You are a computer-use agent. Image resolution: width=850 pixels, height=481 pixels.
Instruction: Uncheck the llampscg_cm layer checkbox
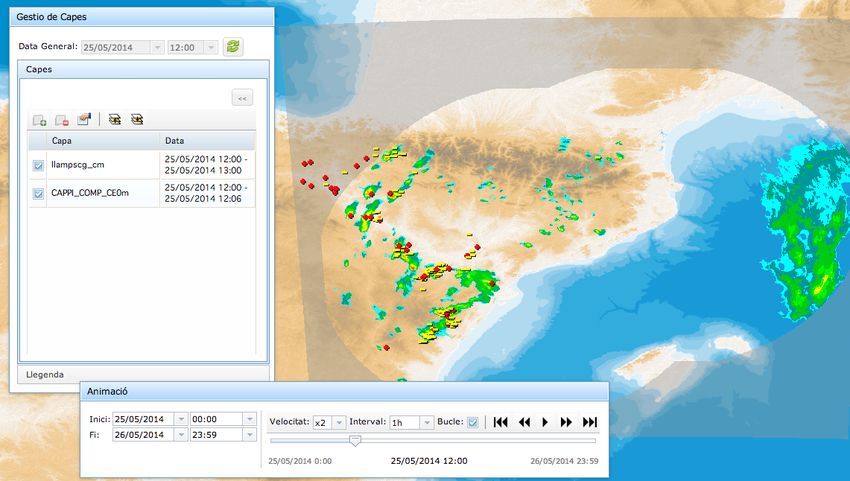[38, 165]
